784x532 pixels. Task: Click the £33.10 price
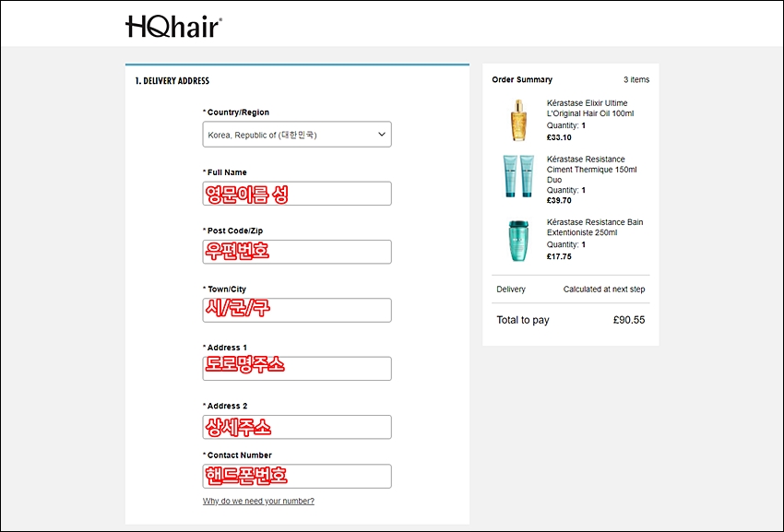(x=559, y=137)
